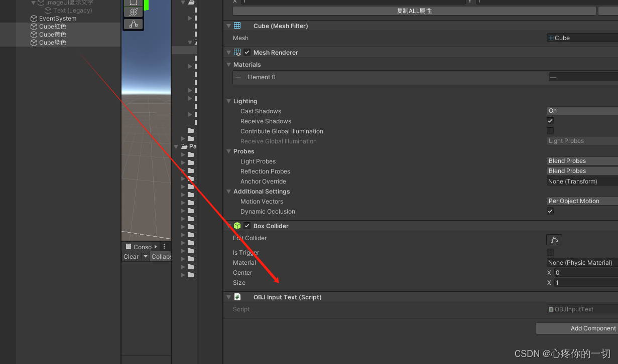Toggle Collapse in the Console
Viewport: 618px width, 364px height.
161,257
